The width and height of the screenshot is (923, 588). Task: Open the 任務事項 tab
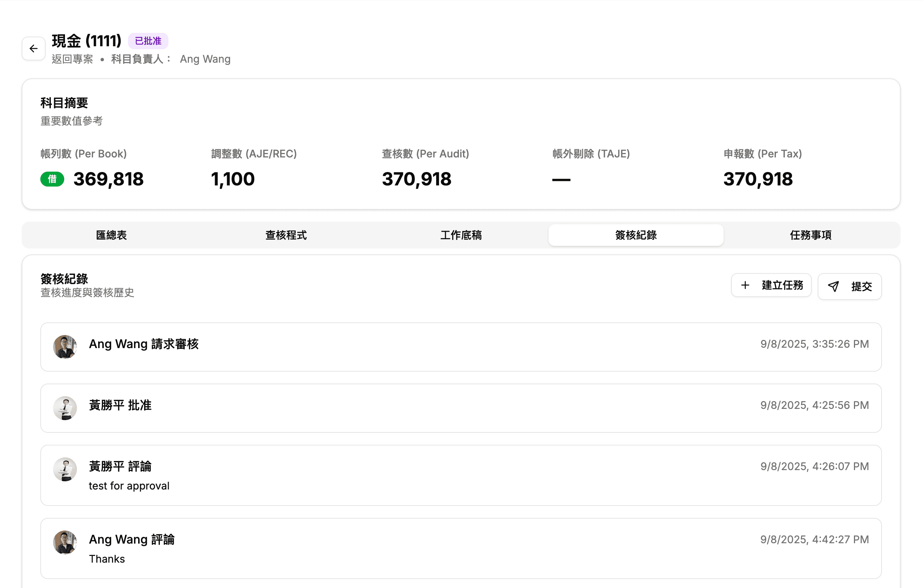tap(810, 235)
